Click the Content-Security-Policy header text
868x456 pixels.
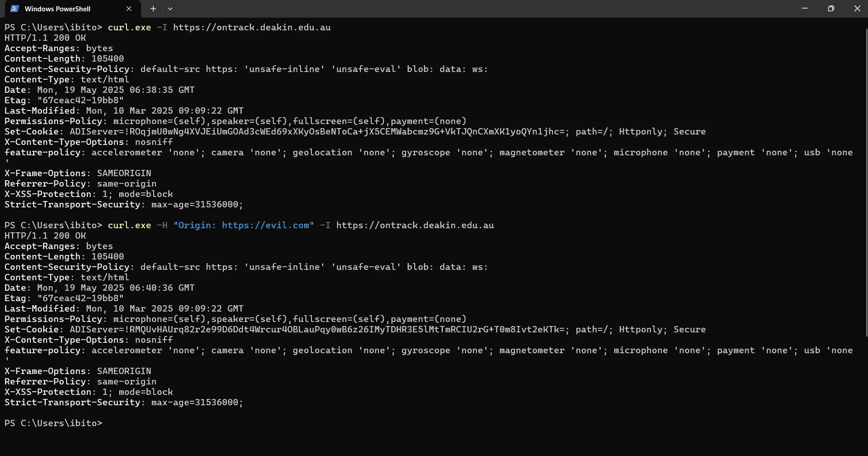pos(67,69)
